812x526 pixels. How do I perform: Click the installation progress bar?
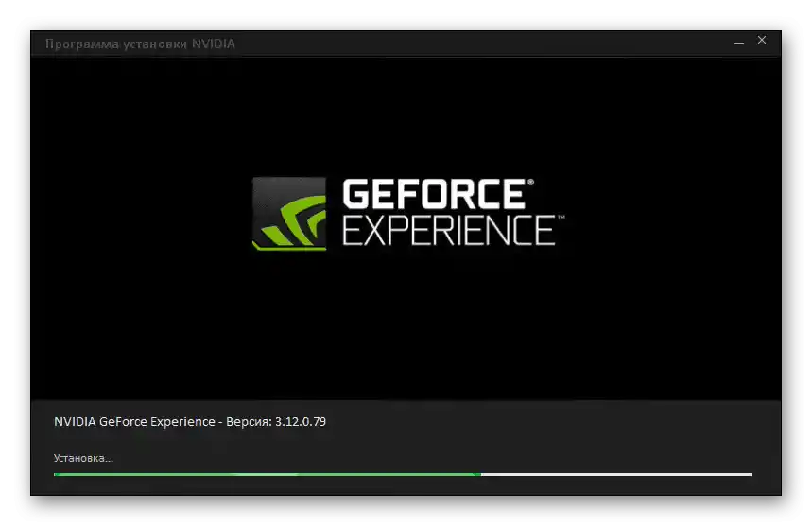403,474
